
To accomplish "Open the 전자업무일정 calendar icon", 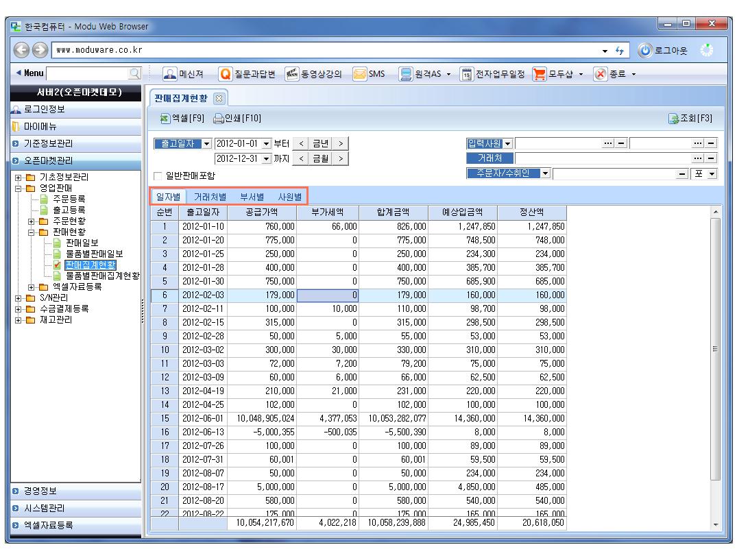I will [x=466, y=74].
